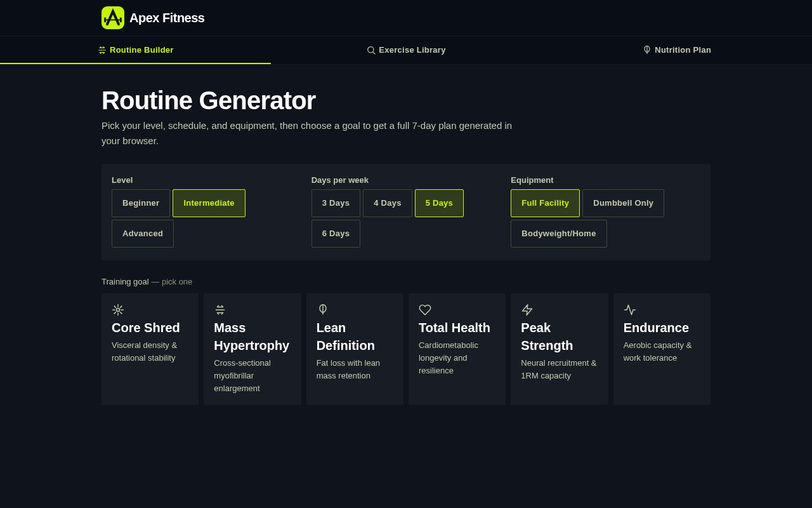This screenshot has width=812, height=508.
Task: Select the Beginner level option
Action: pos(141,203)
